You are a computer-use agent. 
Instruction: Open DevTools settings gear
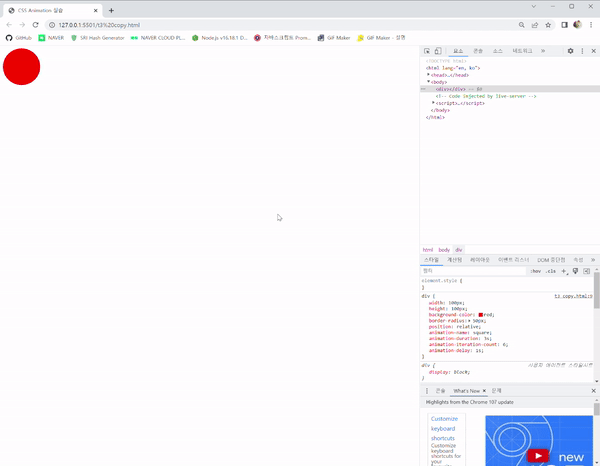pyautogui.click(x=570, y=51)
